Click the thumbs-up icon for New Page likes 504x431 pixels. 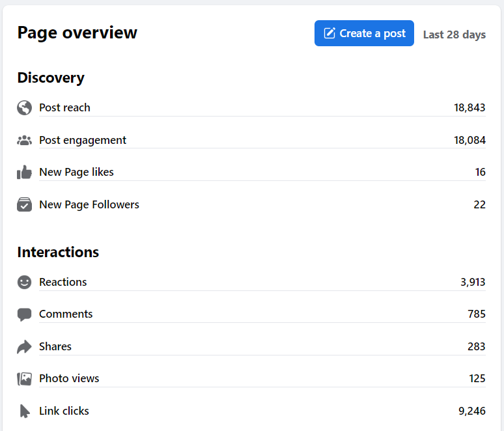coord(25,172)
